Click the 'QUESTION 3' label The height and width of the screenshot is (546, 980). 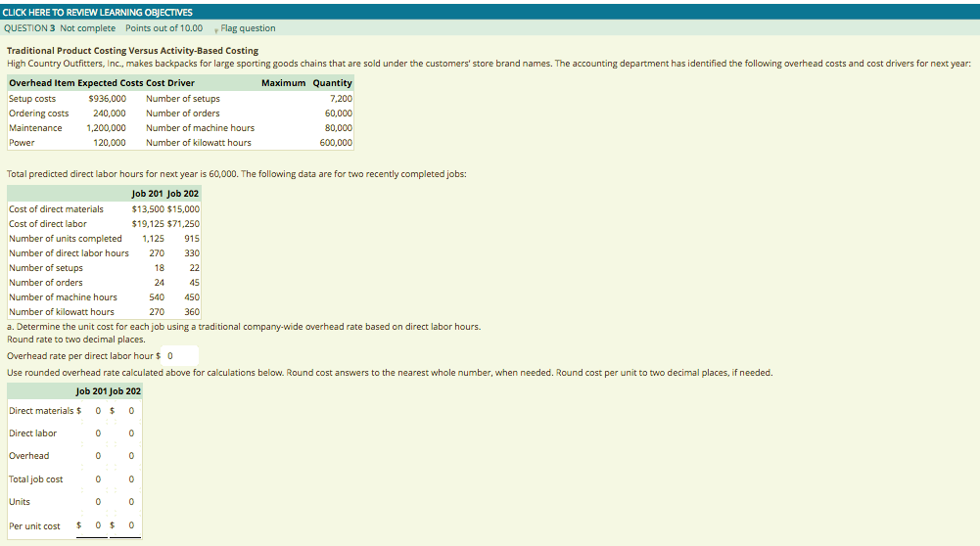29,28
